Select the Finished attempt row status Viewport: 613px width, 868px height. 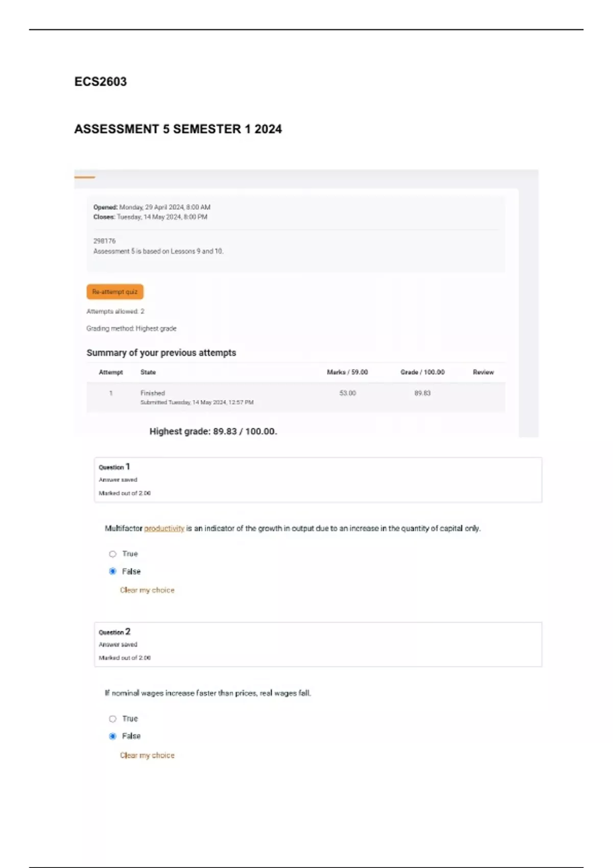(x=153, y=393)
